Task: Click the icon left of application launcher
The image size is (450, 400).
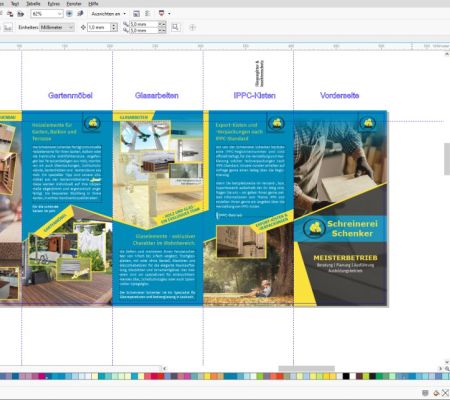Action: coord(148,14)
